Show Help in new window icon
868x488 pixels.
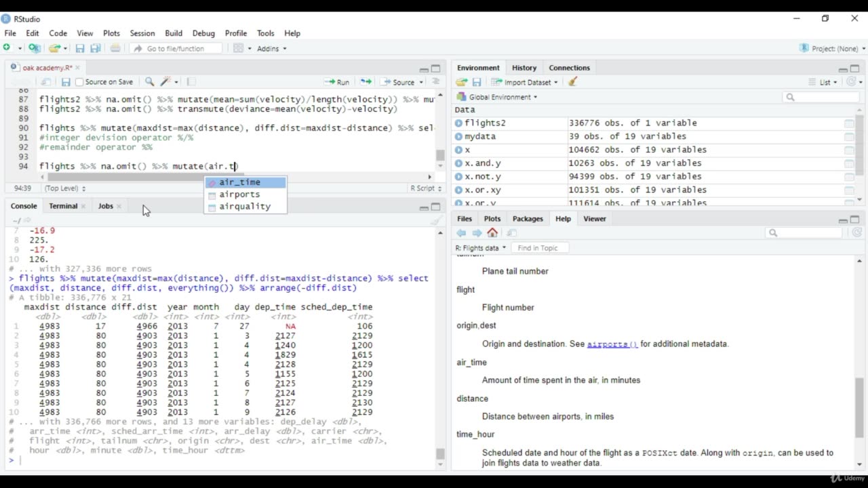click(x=511, y=232)
